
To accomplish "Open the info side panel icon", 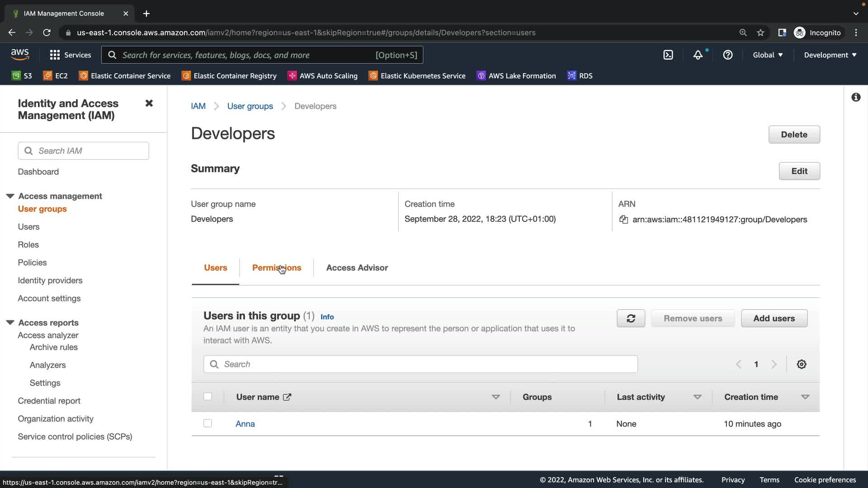I will click(x=855, y=98).
